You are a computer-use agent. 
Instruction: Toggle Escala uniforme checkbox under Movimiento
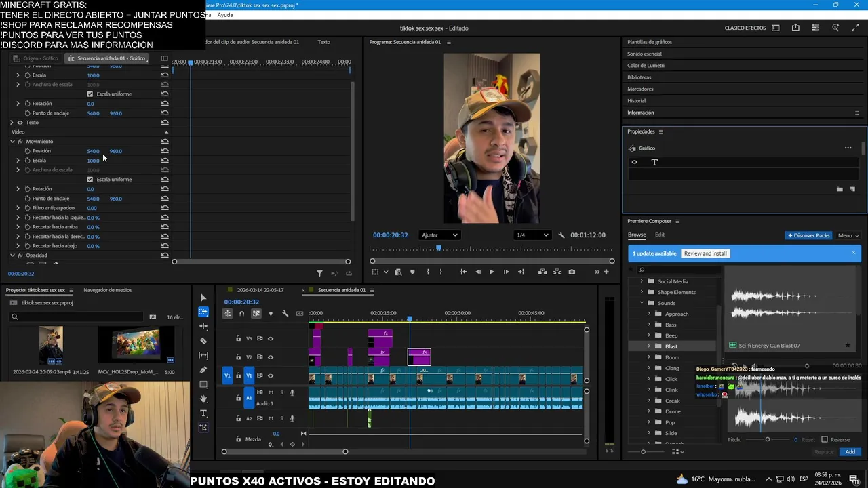[x=90, y=180]
